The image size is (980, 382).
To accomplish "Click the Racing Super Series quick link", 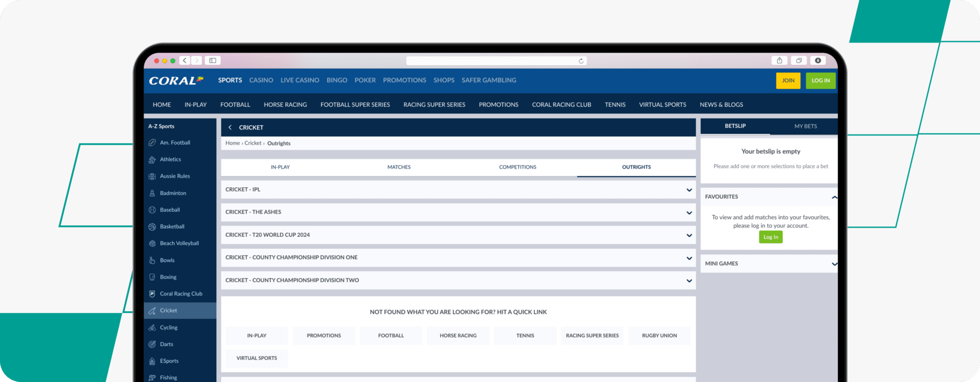I will pyautogui.click(x=592, y=336).
